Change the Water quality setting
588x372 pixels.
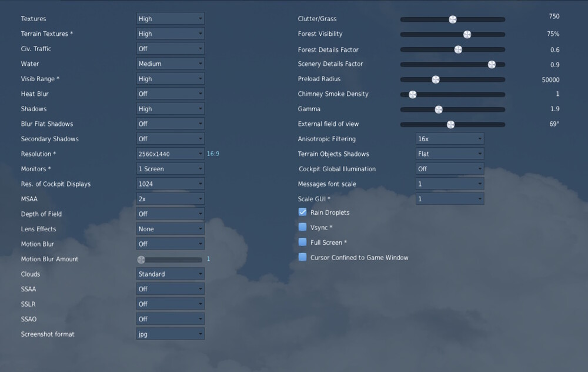click(x=170, y=63)
